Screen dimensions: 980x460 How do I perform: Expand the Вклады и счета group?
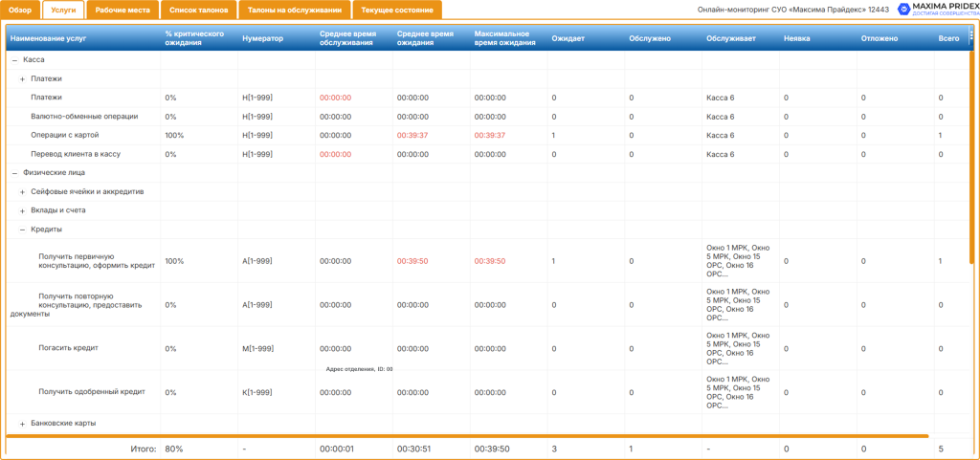coord(23,211)
